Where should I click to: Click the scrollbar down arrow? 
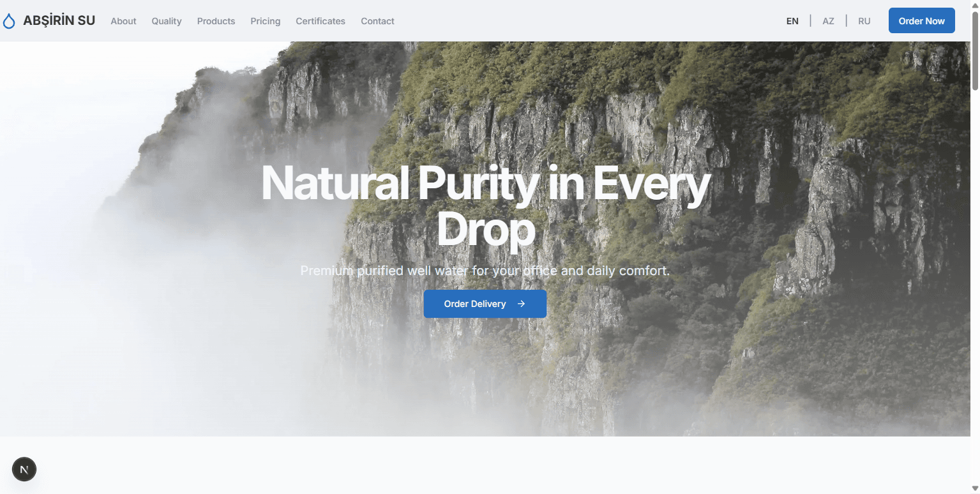tap(975, 489)
